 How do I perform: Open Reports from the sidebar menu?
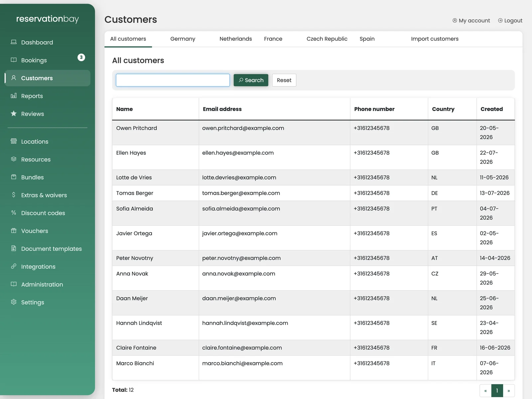[48, 96]
